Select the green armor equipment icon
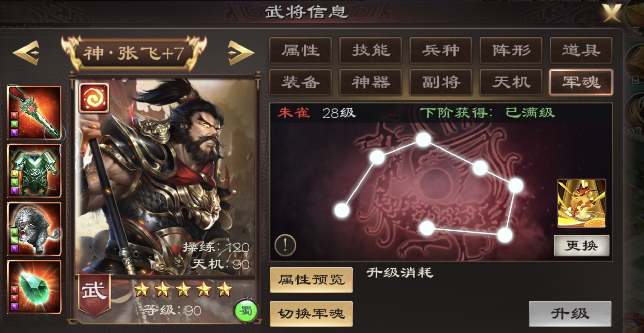This screenshot has width=644, height=333. 34,171
